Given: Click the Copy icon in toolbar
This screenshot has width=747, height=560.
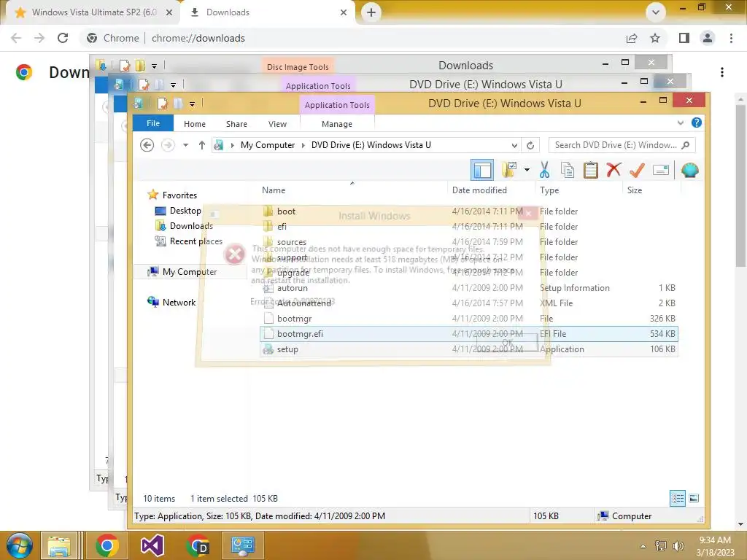Looking at the screenshot, I should pos(567,169).
